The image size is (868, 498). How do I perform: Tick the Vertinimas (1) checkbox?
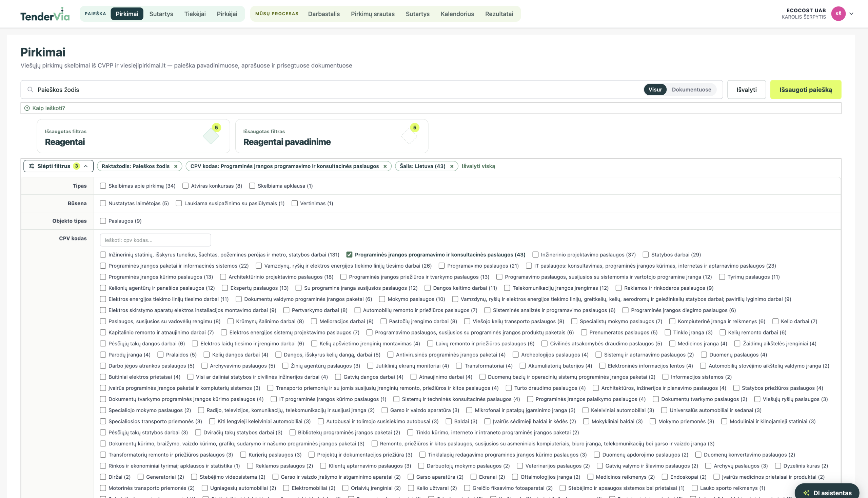tap(295, 203)
